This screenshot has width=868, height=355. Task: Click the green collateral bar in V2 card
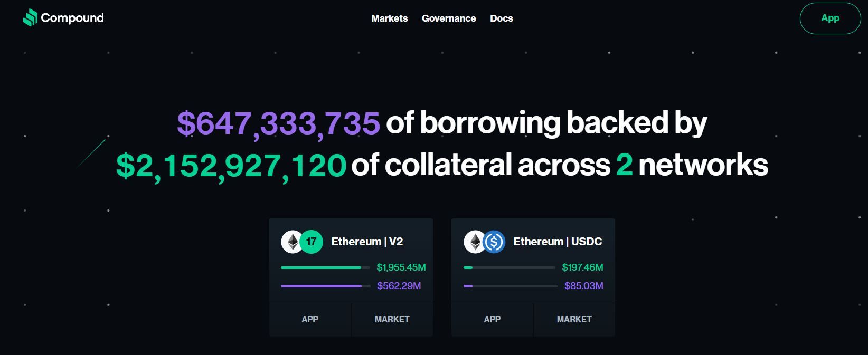[x=321, y=268]
